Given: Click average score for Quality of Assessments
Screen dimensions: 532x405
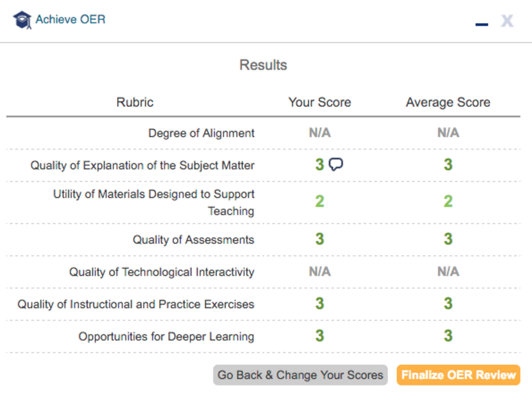Looking at the screenshot, I should (448, 239).
